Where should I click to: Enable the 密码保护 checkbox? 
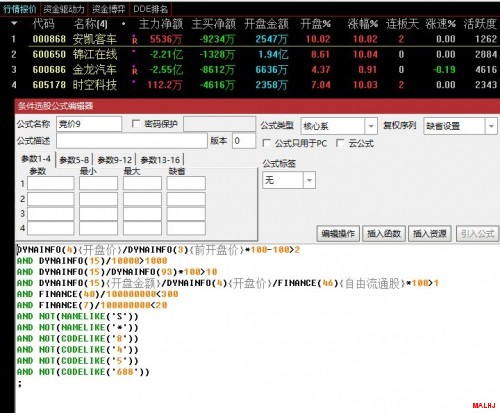click(x=136, y=124)
